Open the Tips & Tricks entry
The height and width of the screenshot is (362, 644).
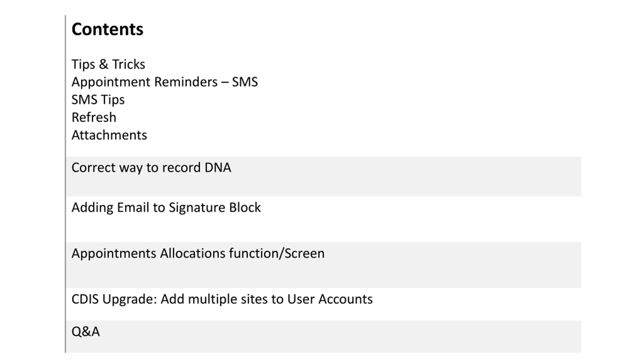click(x=108, y=64)
